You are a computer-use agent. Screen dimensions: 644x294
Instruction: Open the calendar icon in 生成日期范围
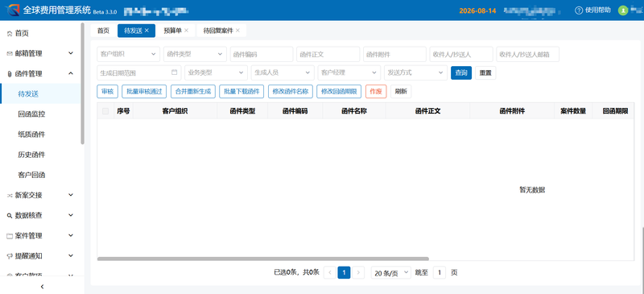(174, 72)
